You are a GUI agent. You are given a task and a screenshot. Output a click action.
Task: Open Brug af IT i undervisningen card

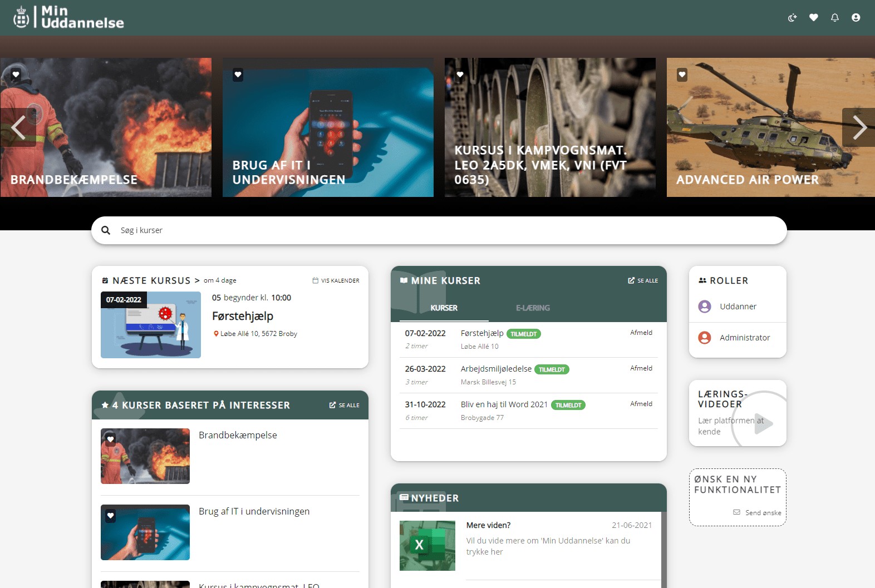coord(328,127)
